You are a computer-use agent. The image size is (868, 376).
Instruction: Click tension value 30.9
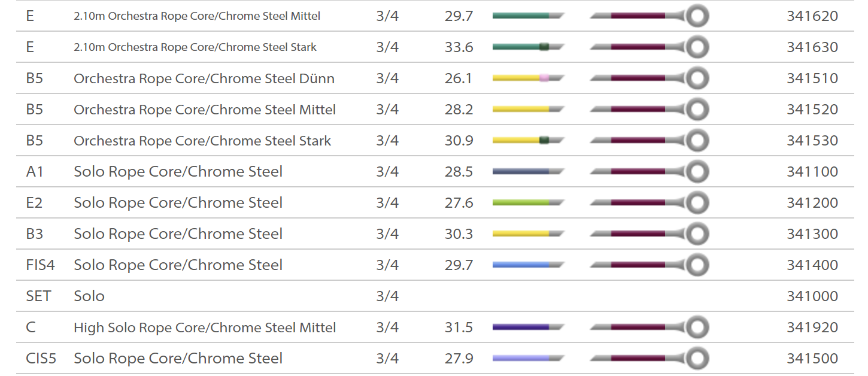click(459, 141)
